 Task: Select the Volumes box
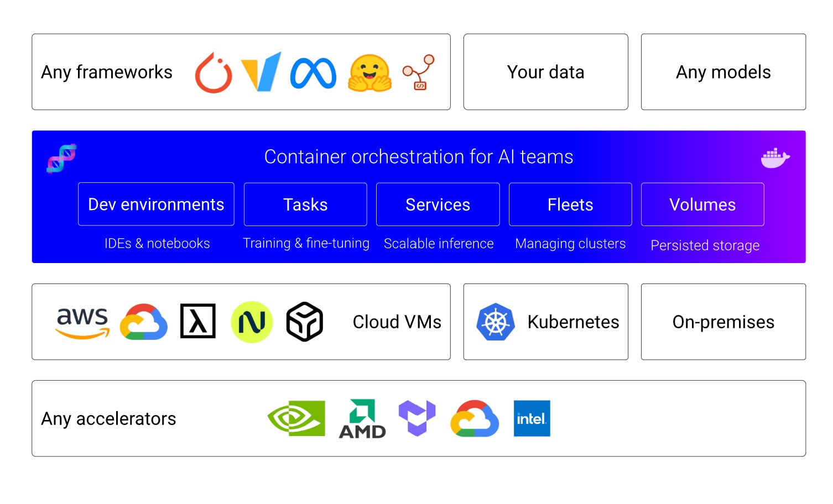click(702, 204)
